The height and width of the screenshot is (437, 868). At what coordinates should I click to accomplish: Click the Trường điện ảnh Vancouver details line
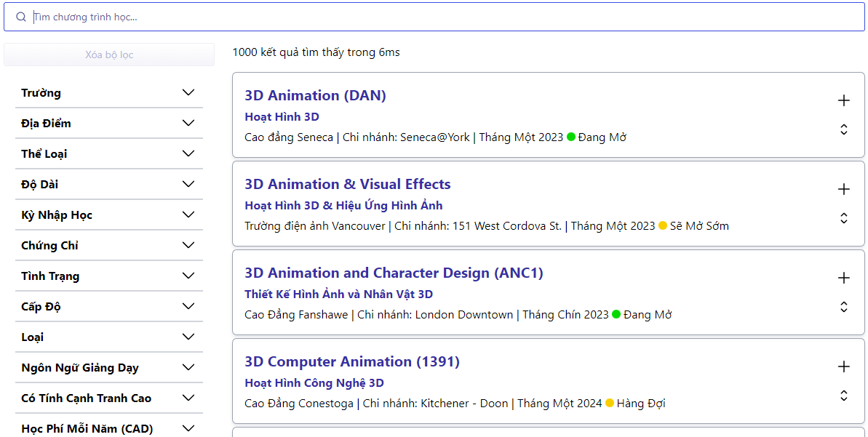(487, 225)
